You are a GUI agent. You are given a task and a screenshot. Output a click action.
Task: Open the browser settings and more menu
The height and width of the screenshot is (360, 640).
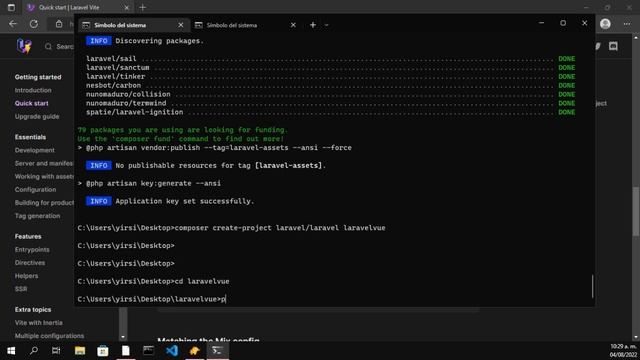coord(627,24)
